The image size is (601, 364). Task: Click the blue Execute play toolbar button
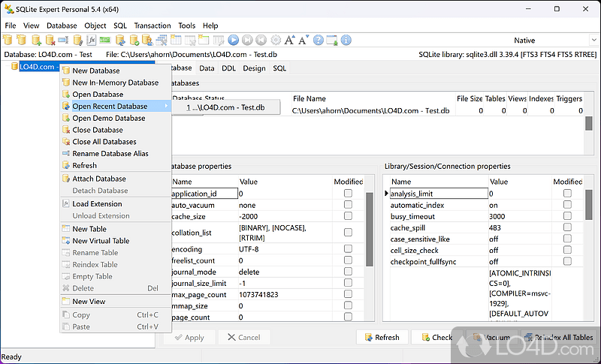coord(233,40)
